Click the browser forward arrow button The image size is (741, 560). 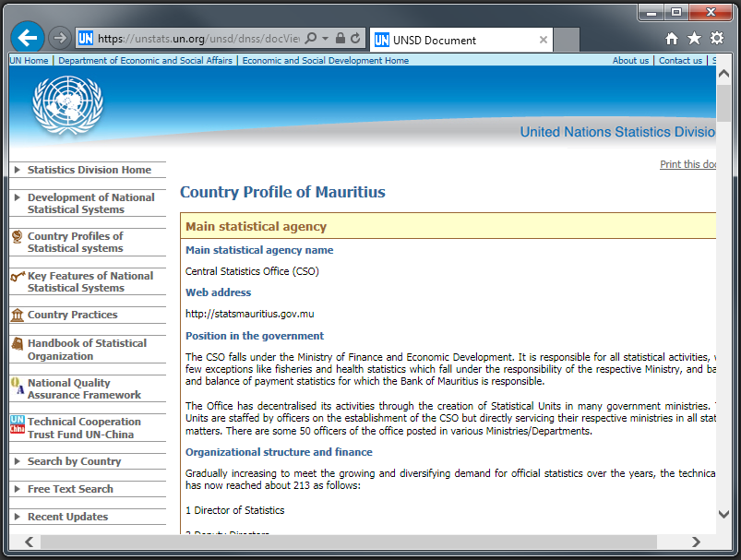60,38
